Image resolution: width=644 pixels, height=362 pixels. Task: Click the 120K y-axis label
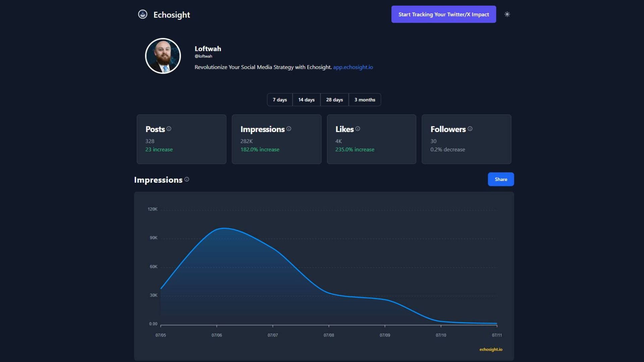coord(153,209)
